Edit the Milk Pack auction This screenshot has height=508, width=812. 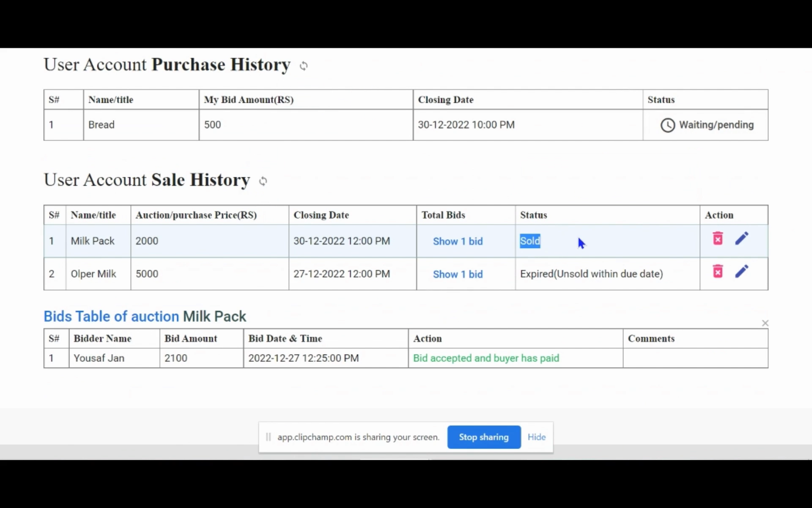(x=741, y=239)
